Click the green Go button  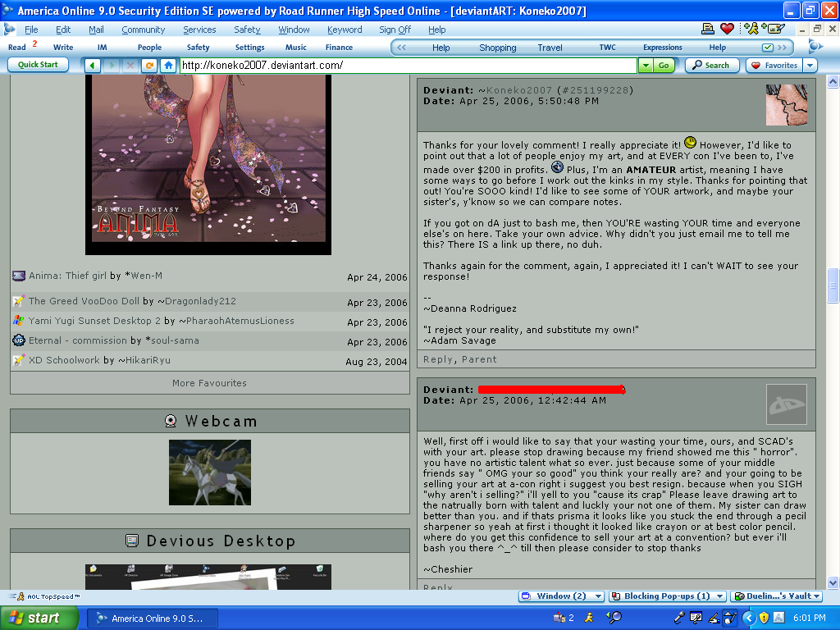click(663, 66)
